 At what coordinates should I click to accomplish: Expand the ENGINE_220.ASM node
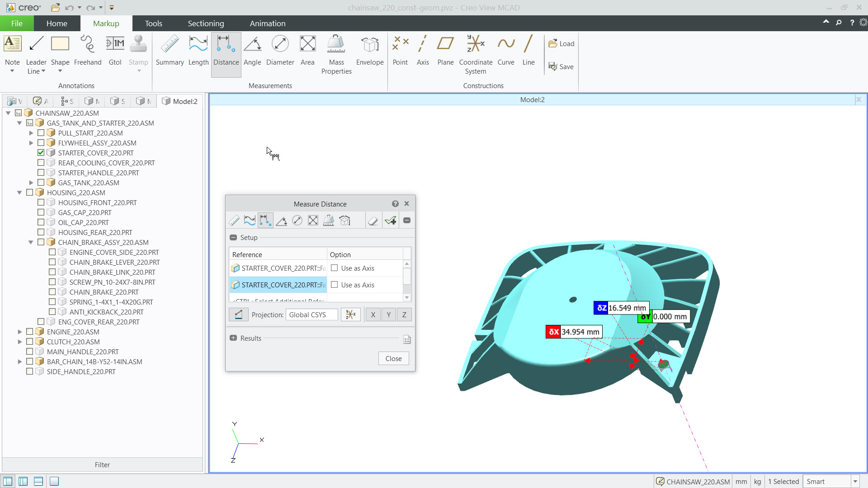[19, 332]
